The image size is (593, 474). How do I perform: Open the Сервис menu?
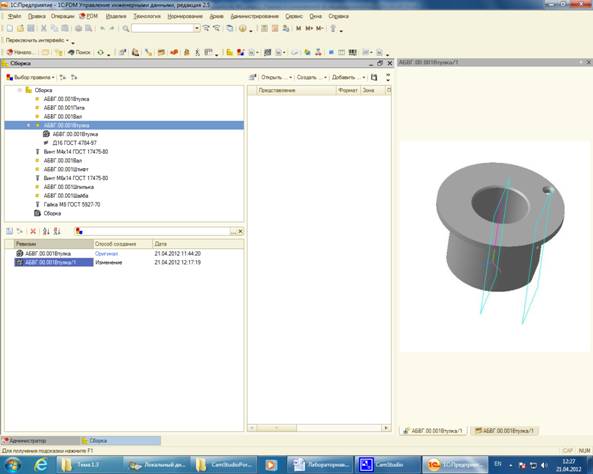click(293, 16)
